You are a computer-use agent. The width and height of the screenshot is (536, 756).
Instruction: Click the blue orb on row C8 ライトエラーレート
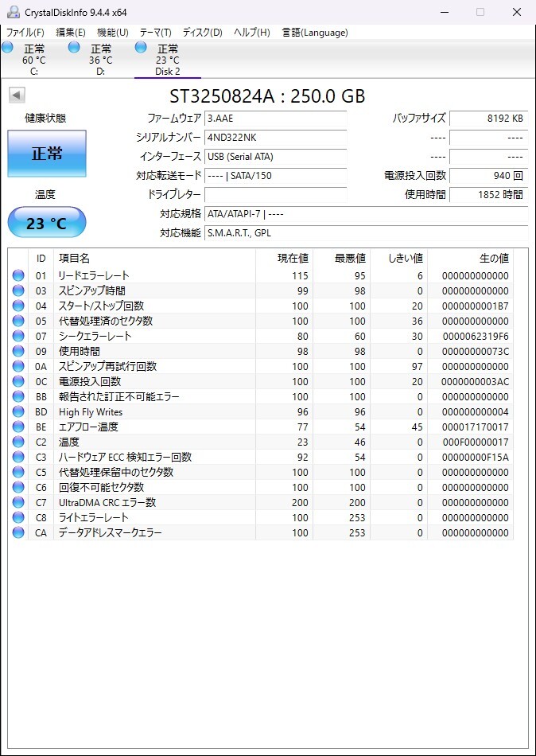click(x=18, y=517)
